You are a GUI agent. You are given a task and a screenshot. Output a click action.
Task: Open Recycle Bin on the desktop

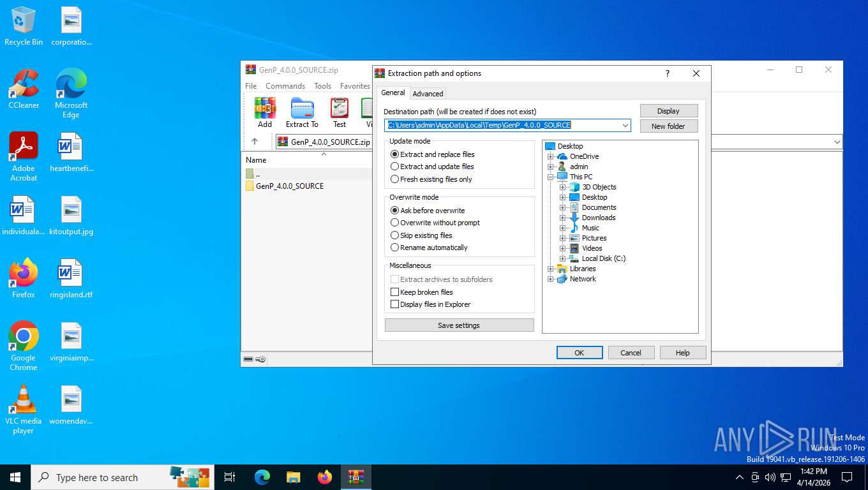pos(24,26)
